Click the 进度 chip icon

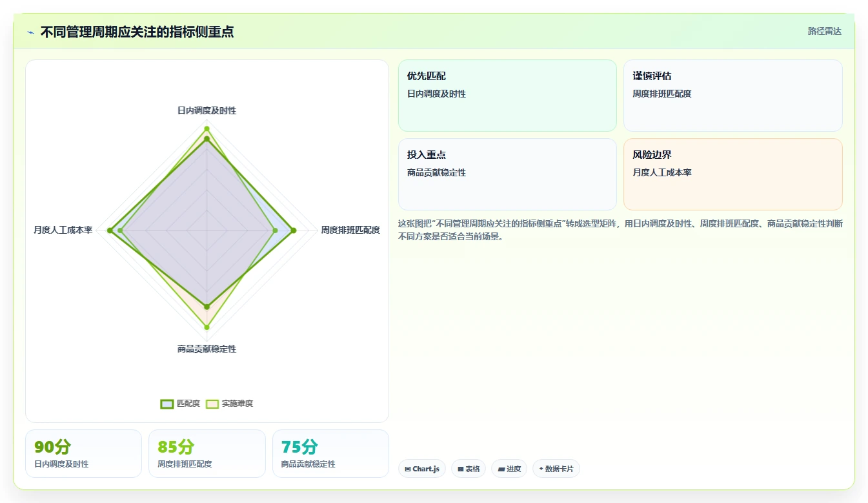click(x=501, y=469)
